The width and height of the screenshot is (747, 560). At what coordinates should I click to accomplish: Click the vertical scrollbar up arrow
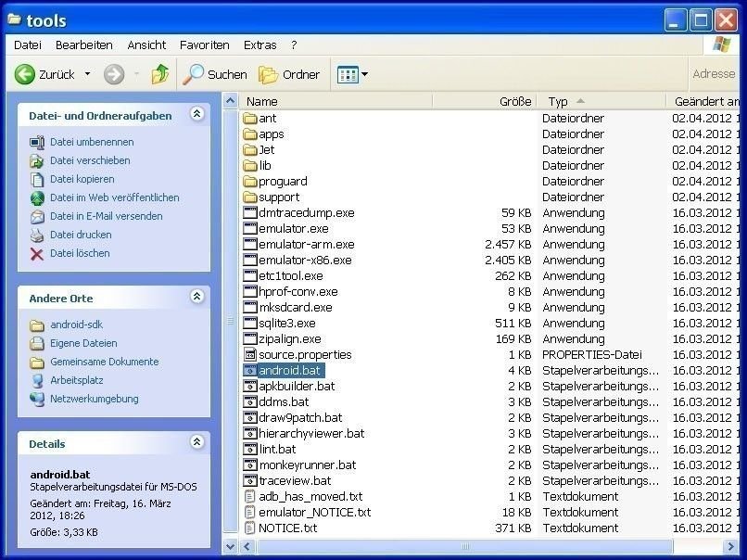pyautogui.click(x=230, y=101)
